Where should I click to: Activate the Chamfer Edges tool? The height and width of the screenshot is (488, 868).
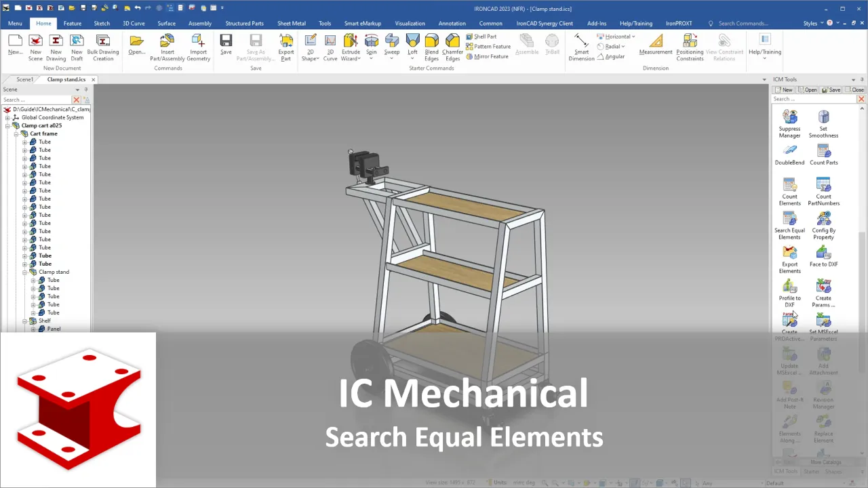click(452, 46)
